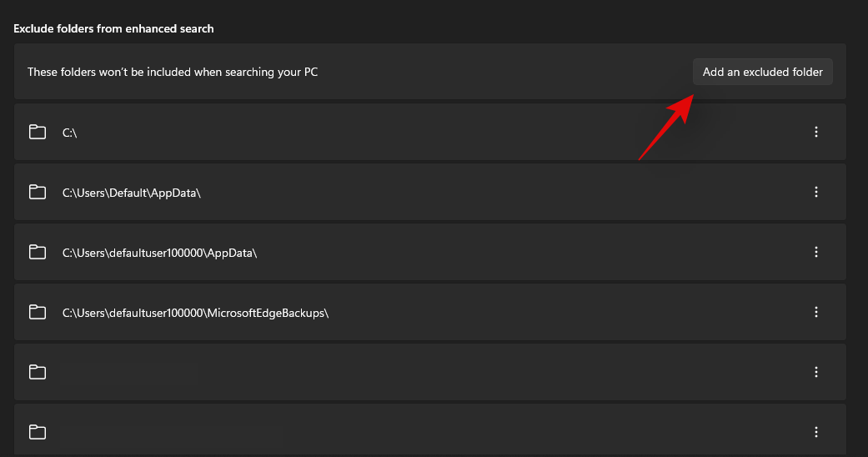Image resolution: width=868 pixels, height=457 pixels.
Task: Click the red arrow annotation
Action: click(x=667, y=126)
